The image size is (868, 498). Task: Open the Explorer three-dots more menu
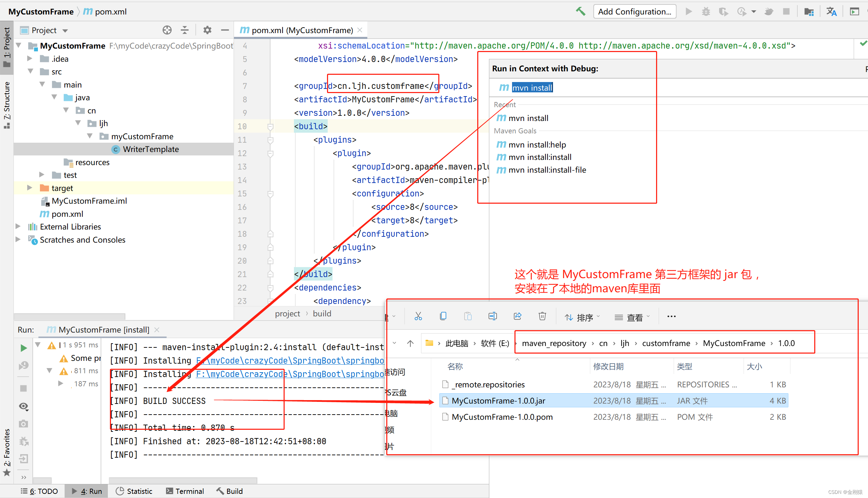point(672,316)
